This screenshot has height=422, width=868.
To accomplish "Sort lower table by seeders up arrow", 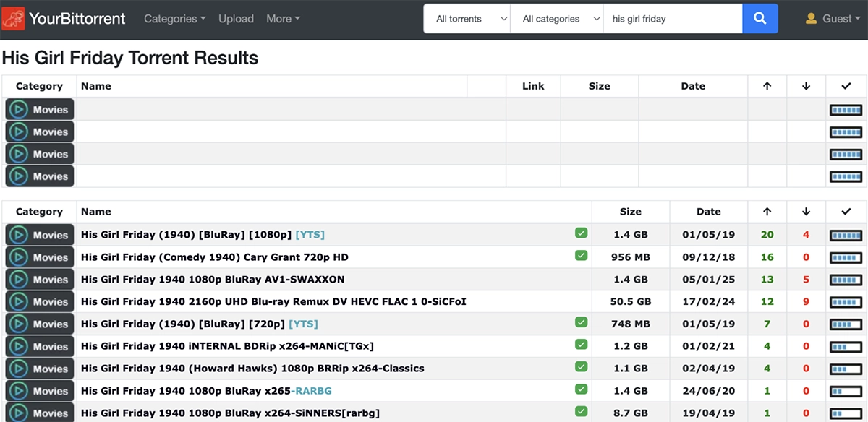I will pos(767,212).
